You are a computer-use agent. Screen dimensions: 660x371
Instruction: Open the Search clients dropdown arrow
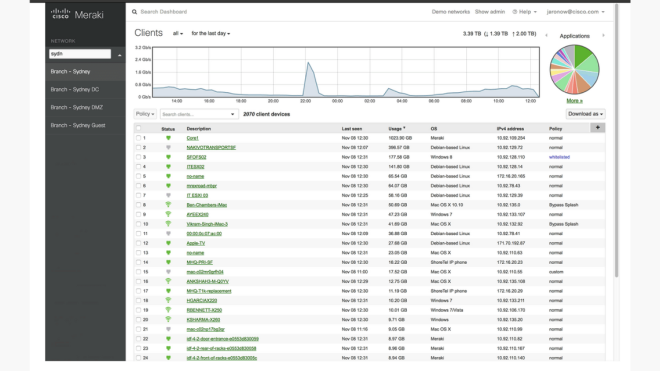point(232,114)
